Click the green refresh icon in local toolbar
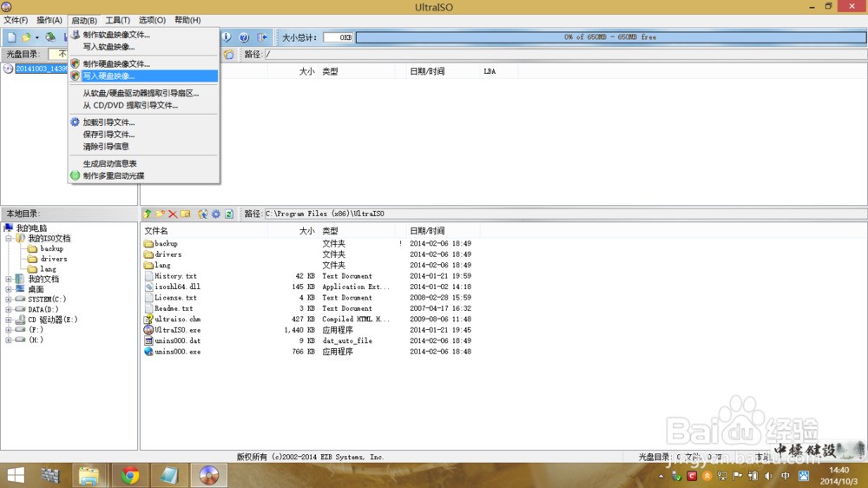 coord(228,214)
